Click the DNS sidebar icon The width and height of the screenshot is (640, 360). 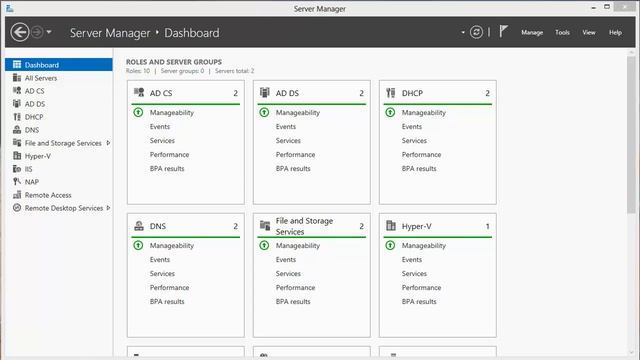click(x=17, y=130)
